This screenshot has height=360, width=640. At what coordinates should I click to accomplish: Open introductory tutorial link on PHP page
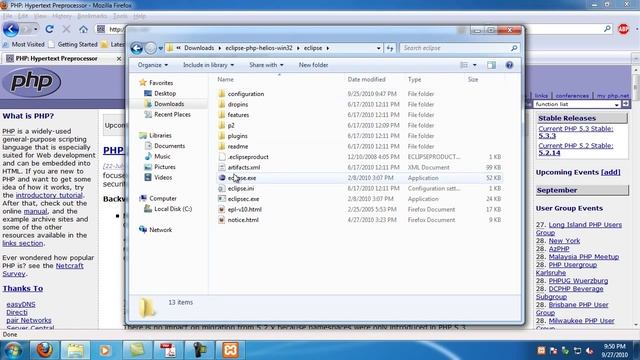tap(49, 196)
